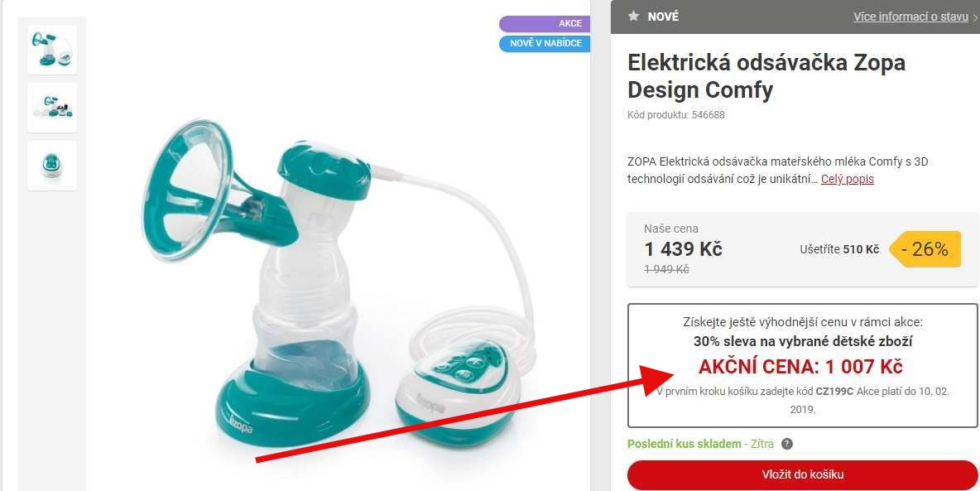Select first product thumbnail
Image resolution: width=980 pixels, height=491 pixels.
(52, 50)
